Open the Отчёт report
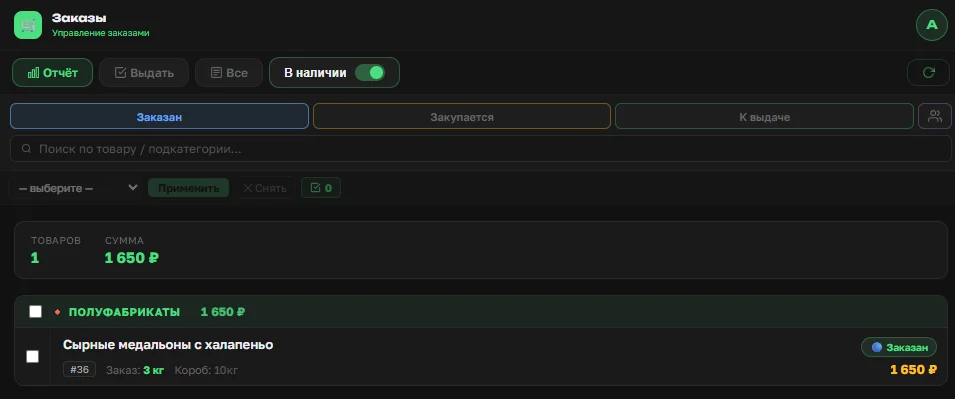955x399 pixels. [x=52, y=72]
